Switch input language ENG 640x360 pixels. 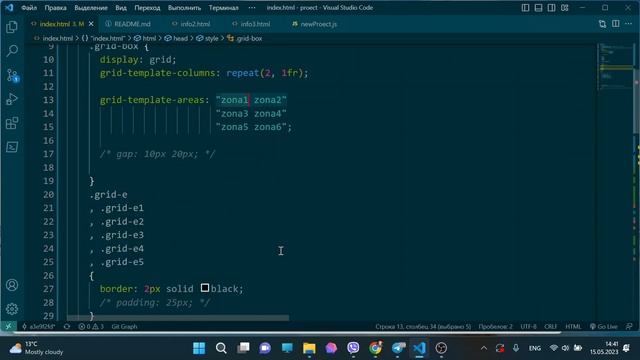point(535,348)
